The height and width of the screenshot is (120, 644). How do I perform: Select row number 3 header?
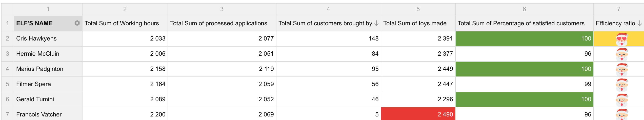click(x=8, y=54)
